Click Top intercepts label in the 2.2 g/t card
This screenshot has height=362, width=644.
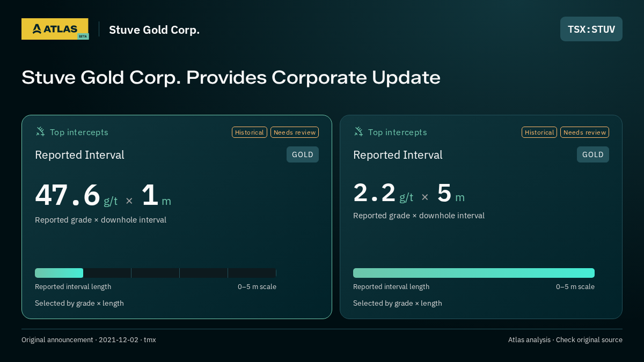point(397,132)
